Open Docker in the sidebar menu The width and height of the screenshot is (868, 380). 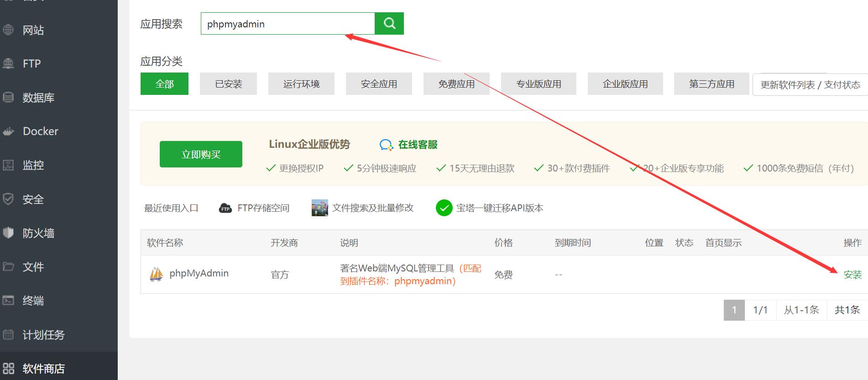(41, 131)
